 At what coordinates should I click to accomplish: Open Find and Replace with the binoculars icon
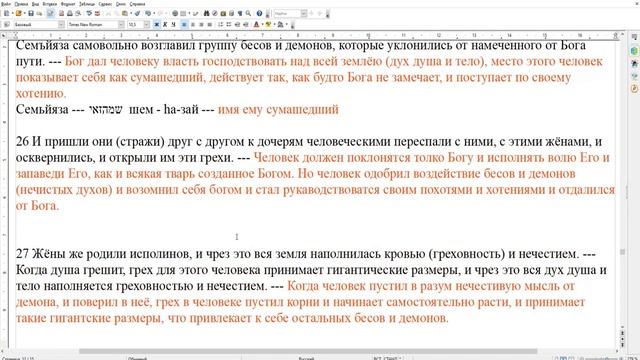[207, 13]
